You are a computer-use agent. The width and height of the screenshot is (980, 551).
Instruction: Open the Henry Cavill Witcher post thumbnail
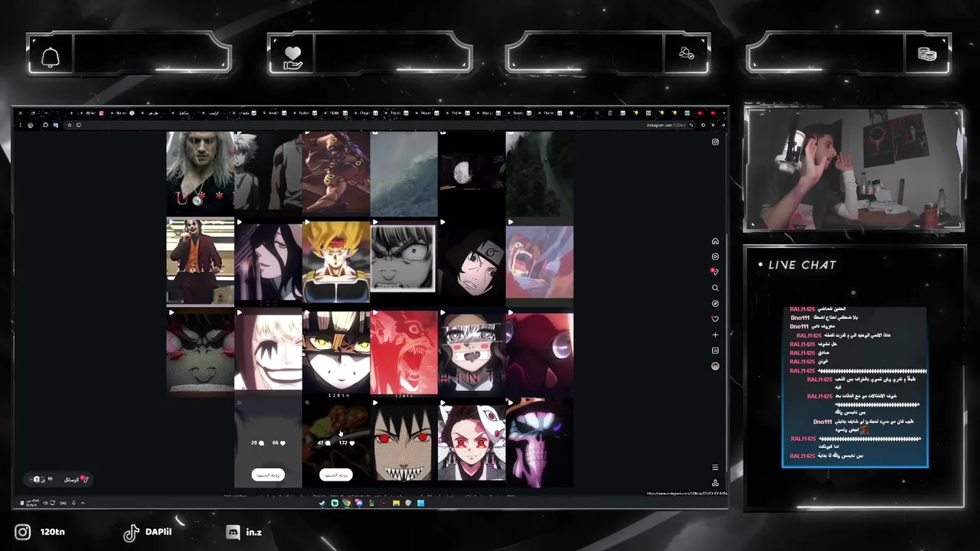pyautogui.click(x=200, y=173)
